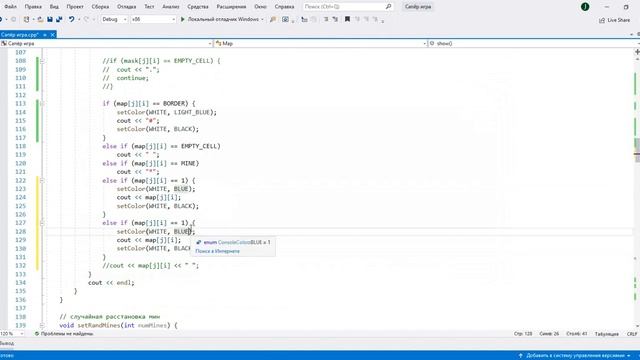Viewport: 640px width, 360px height.
Task: Click the Стр: 128 line indicator
Action: [x=523, y=333]
